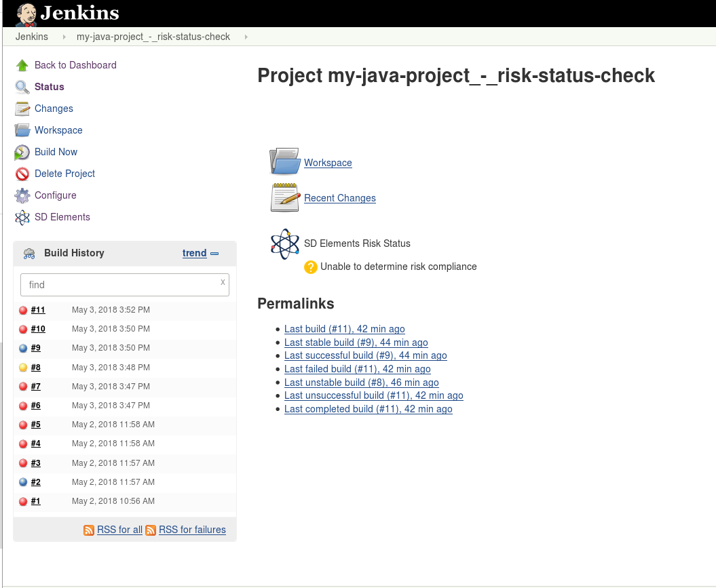Click the green Back to Dashboard arrow icon
The height and width of the screenshot is (588, 716).
[22, 65]
